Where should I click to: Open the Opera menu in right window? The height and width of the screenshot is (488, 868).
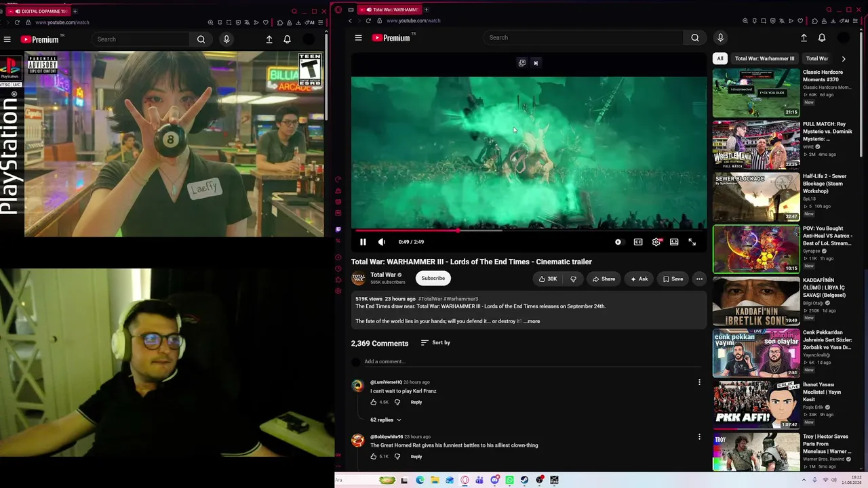338,9
